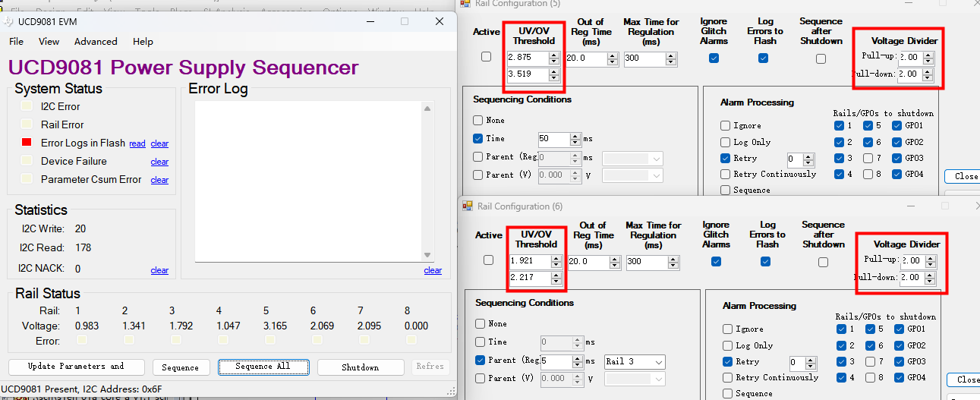This screenshot has width=980, height=400.
Task: Open Parent (V) rail dropdown in Rail Configuration (5)
Action: [x=632, y=175]
